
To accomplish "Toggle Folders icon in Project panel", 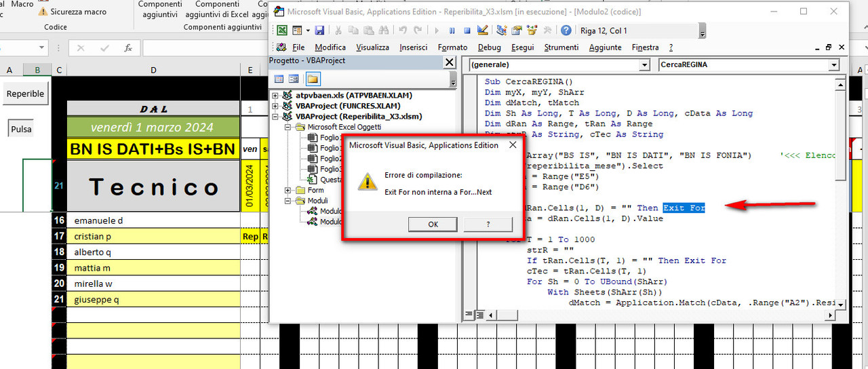I will pos(313,79).
